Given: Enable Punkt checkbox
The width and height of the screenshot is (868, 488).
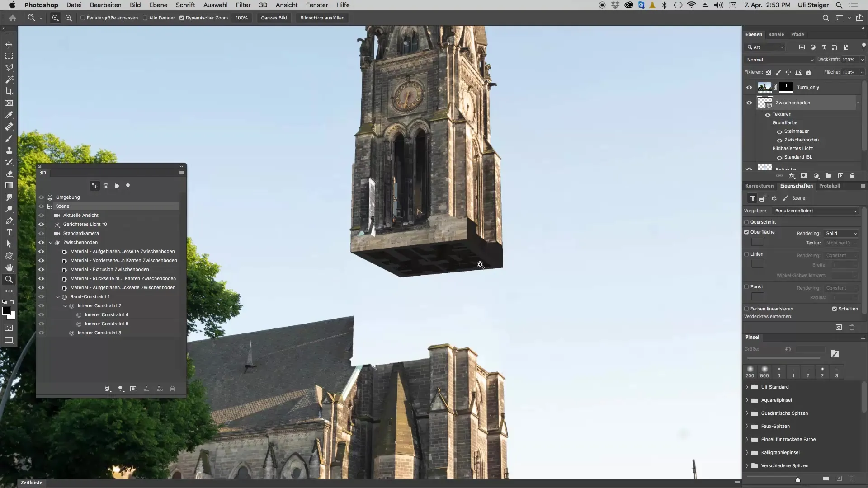Looking at the screenshot, I should coord(746,286).
